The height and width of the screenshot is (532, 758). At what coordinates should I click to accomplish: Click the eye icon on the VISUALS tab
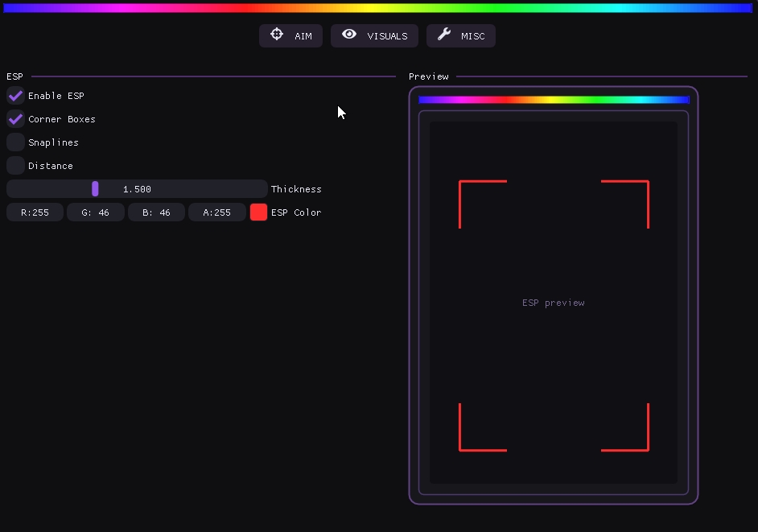(349, 35)
